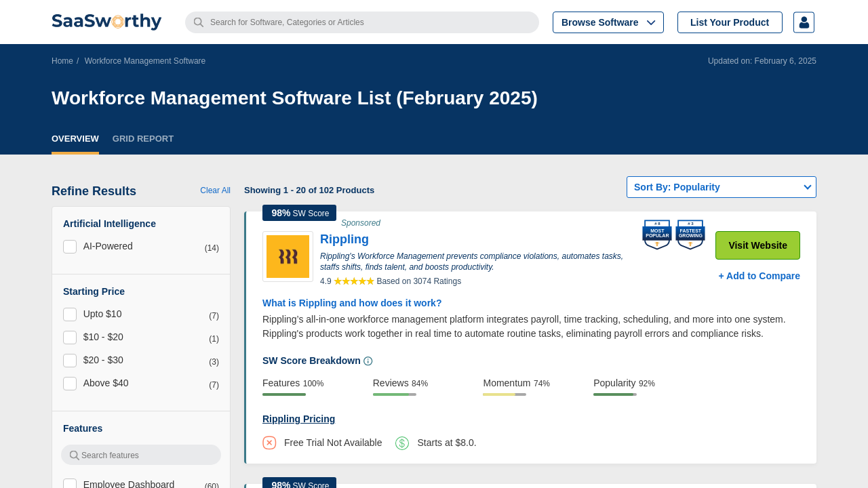
Task: Open the Rippling Pricing link
Action: point(298,419)
